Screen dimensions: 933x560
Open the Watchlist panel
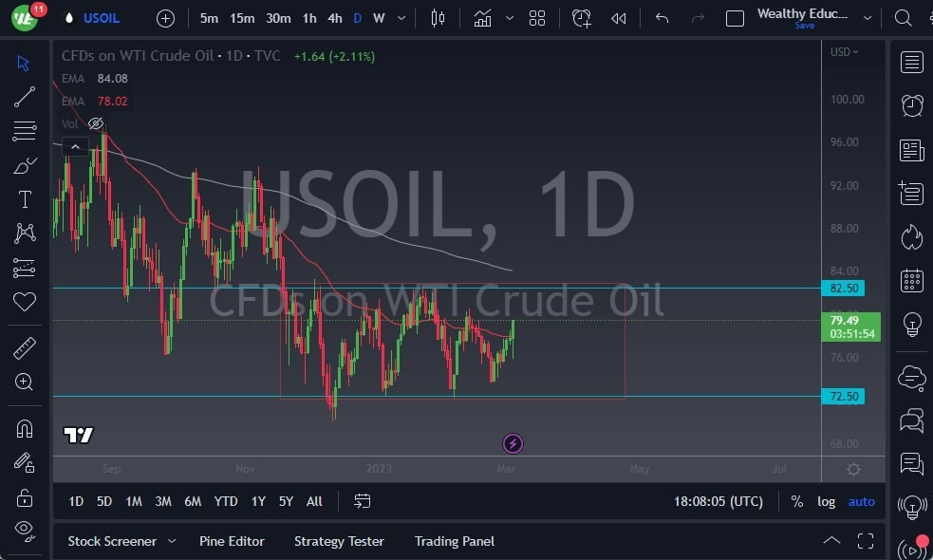911,62
